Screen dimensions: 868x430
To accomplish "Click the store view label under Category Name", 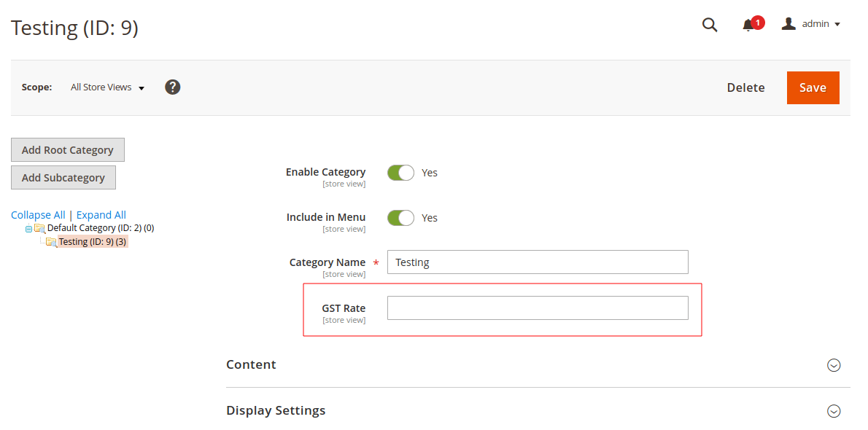I will point(344,273).
